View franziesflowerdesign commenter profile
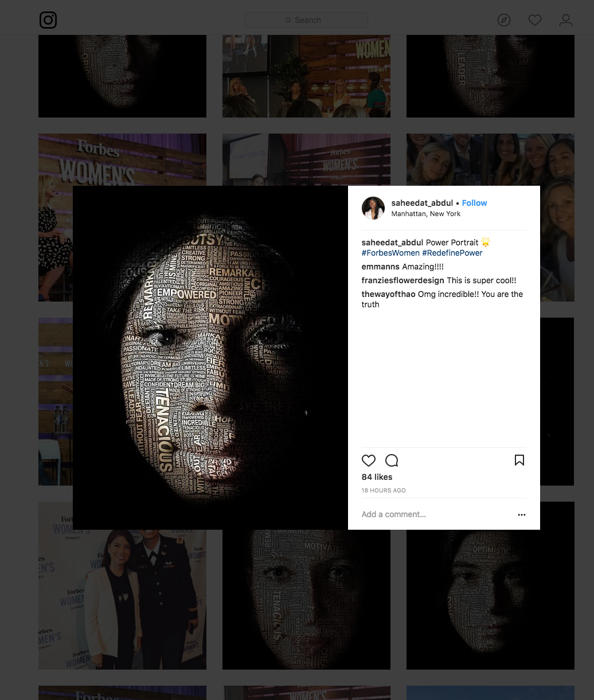594x700 pixels. (x=403, y=280)
